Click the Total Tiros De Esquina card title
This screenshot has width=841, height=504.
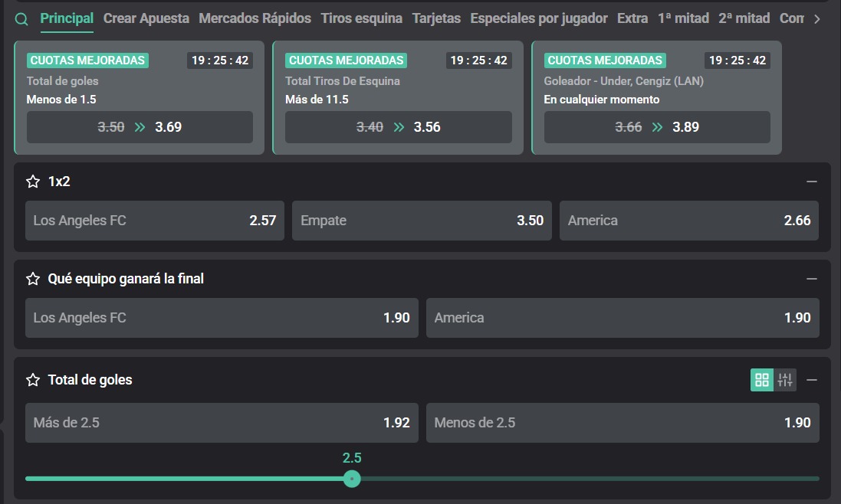[342, 81]
